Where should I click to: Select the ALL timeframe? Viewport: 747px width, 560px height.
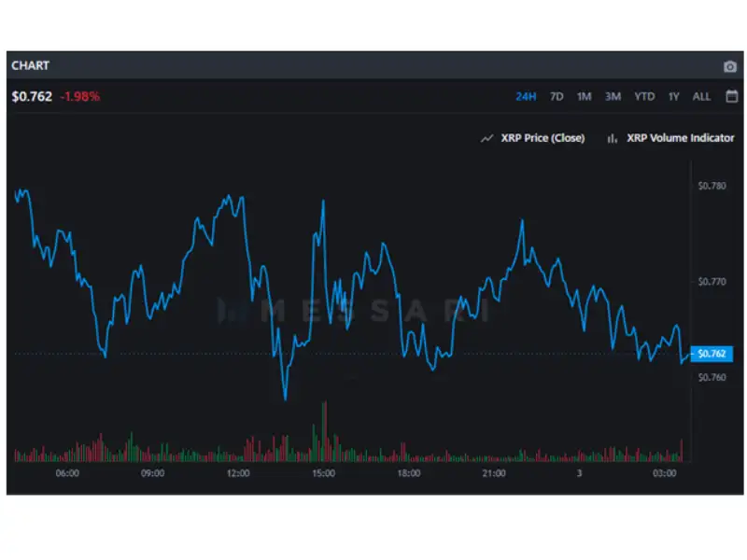701,96
